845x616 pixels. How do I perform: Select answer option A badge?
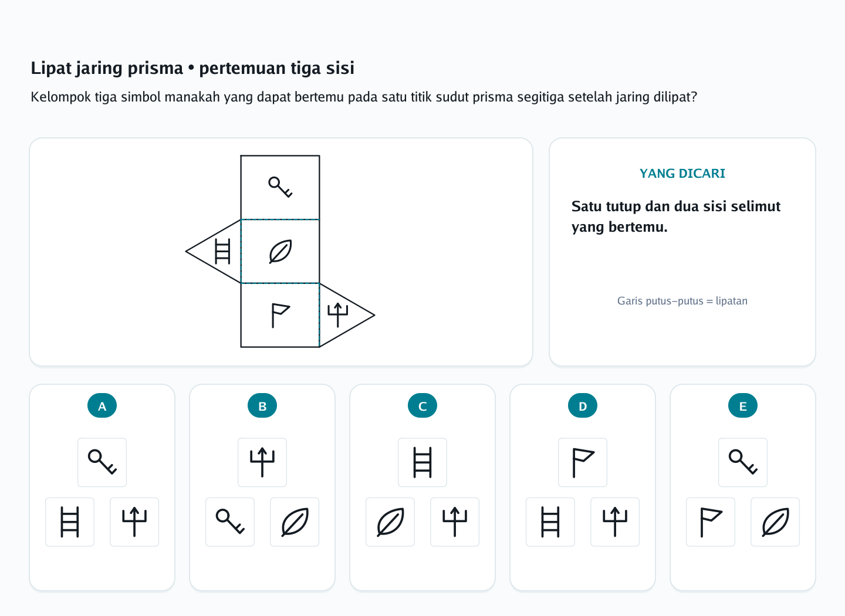(102, 406)
